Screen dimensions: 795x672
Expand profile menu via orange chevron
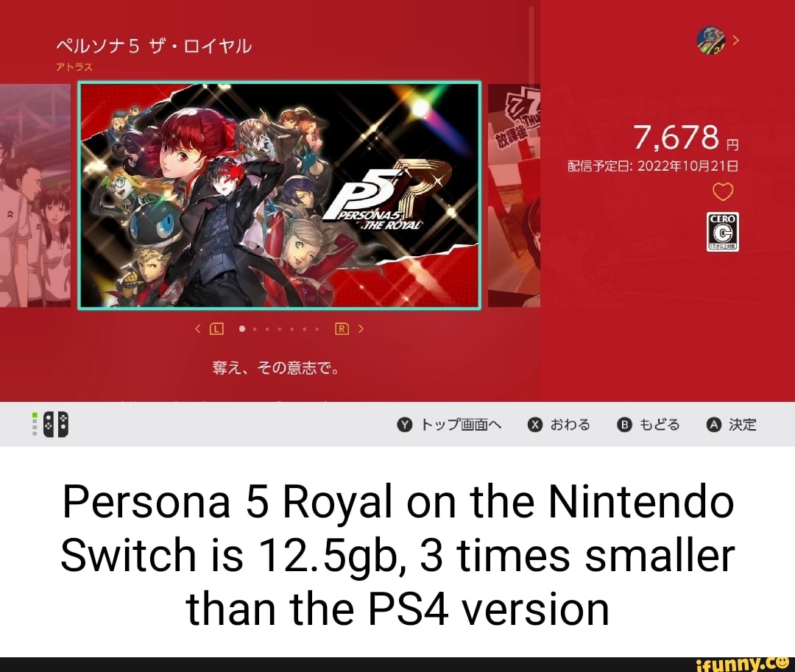pyautogui.click(x=735, y=40)
